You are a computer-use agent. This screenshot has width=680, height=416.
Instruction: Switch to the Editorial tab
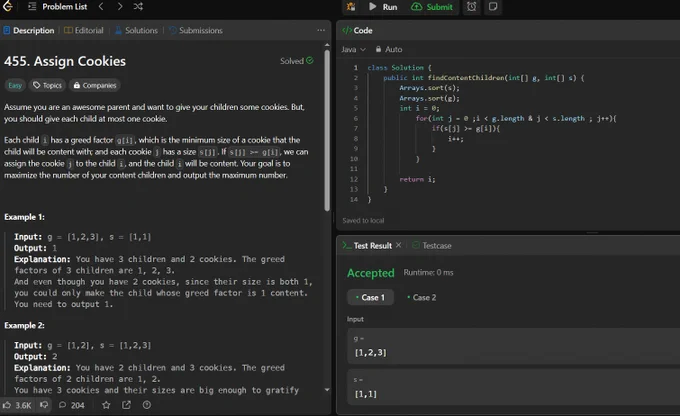84,30
